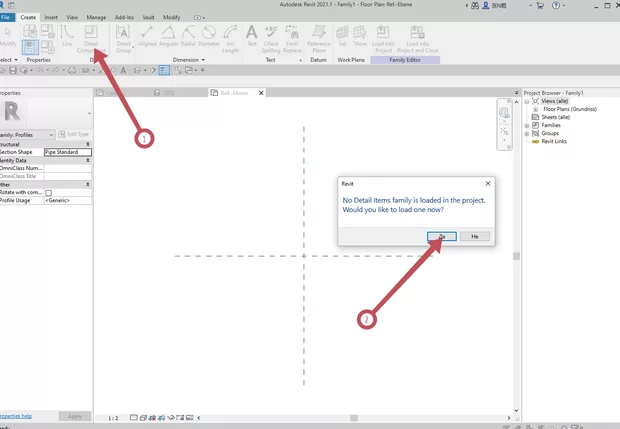Collapse the Other properties section

pos(88,185)
